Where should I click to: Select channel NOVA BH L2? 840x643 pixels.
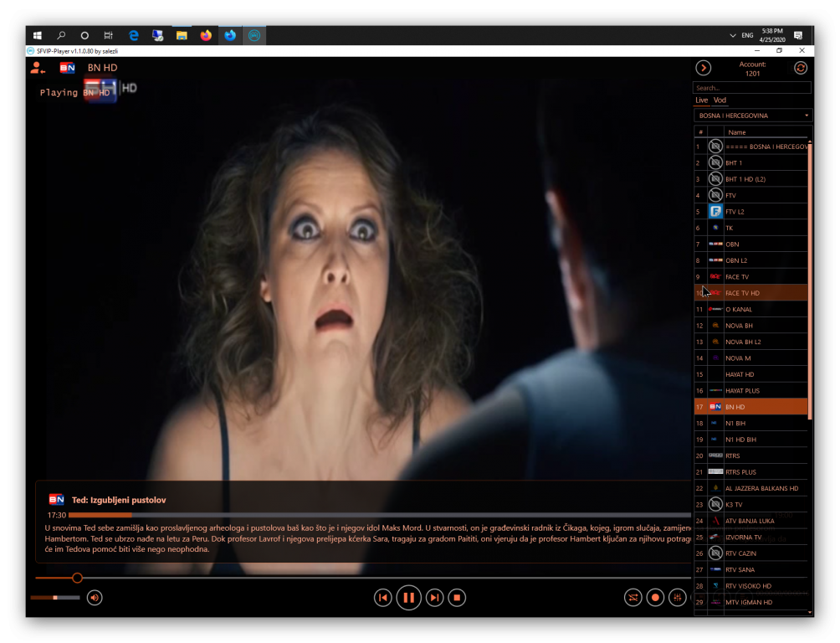pos(750,342)
